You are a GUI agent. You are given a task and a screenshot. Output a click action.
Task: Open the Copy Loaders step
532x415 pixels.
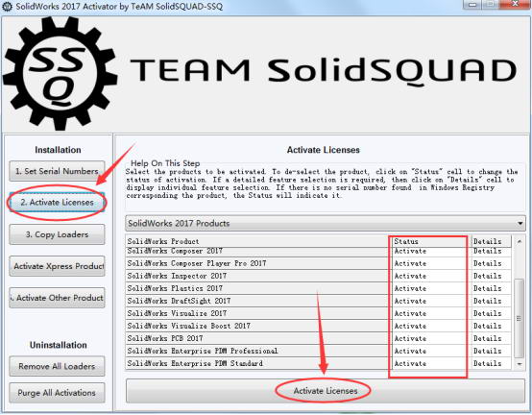pyautogui.click(x=57, y=234)
